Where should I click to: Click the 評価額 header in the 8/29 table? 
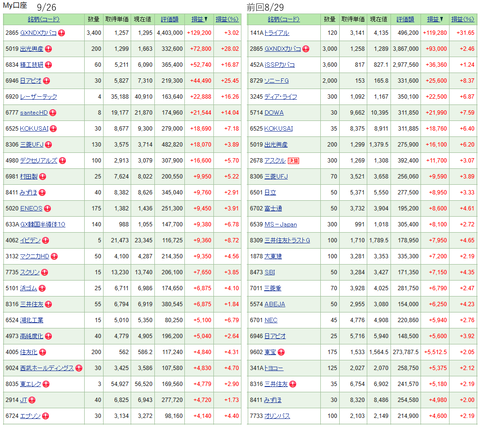click(405, 19)
